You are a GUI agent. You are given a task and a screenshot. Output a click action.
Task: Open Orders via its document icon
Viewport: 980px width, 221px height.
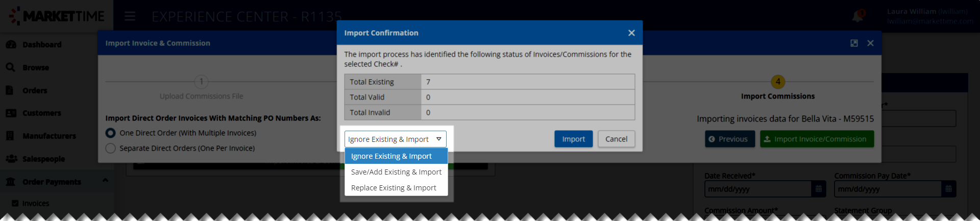pos(10,90)
